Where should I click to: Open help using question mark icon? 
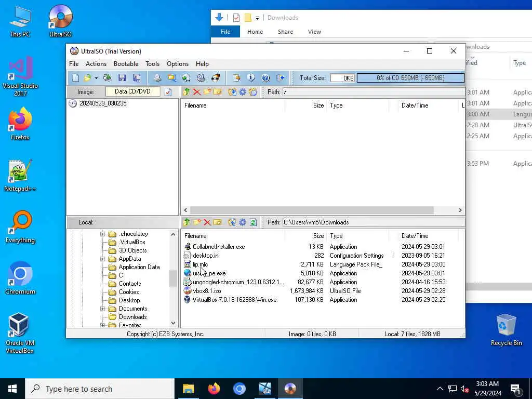(x=265, y=78)
